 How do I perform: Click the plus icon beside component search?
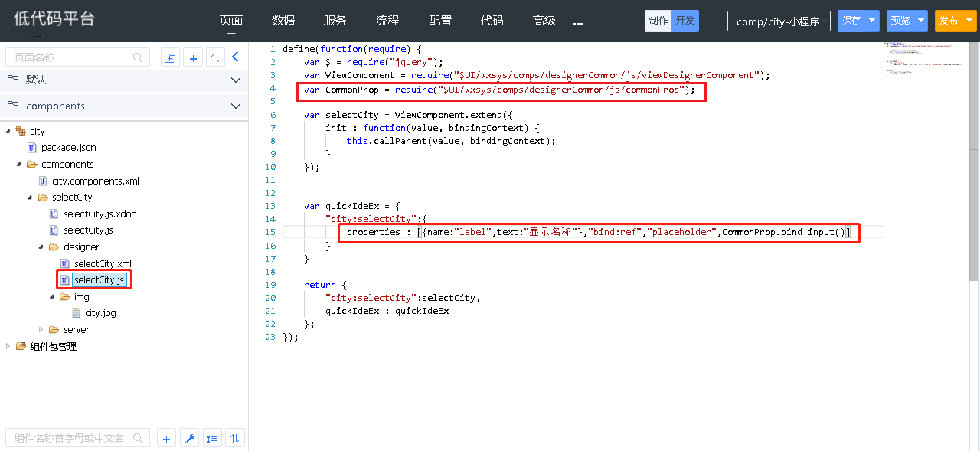(x=167, y=439)
